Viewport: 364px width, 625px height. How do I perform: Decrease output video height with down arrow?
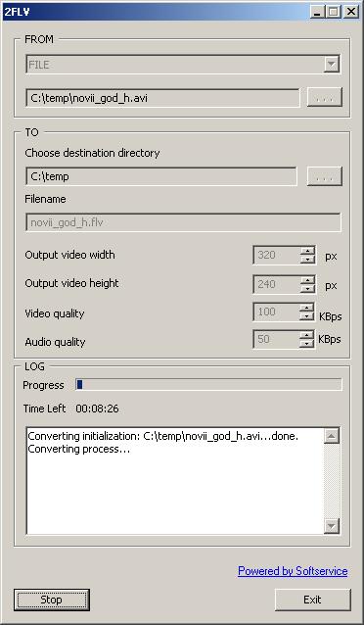307,289
